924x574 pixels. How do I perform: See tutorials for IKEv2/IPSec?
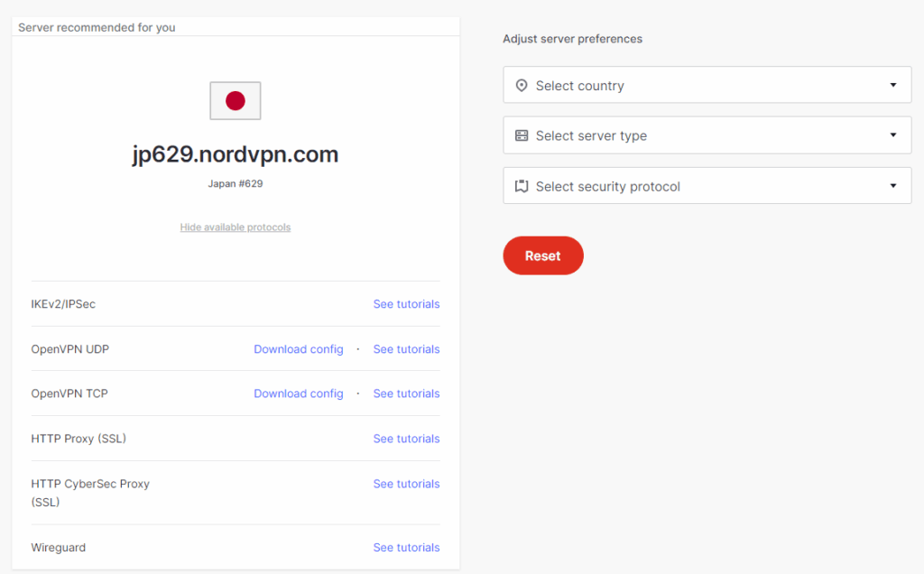pos(406,304)
